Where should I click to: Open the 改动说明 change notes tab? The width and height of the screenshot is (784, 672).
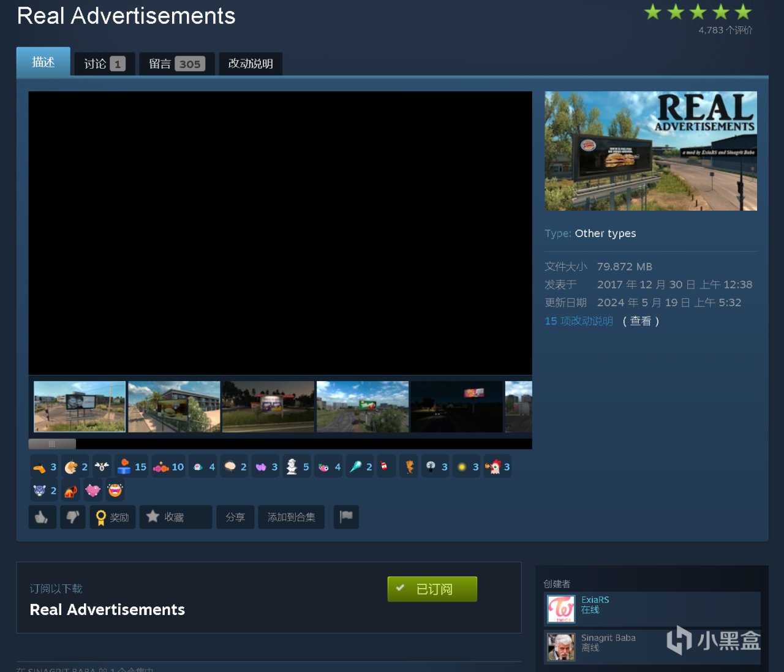[x=251, y=64]
